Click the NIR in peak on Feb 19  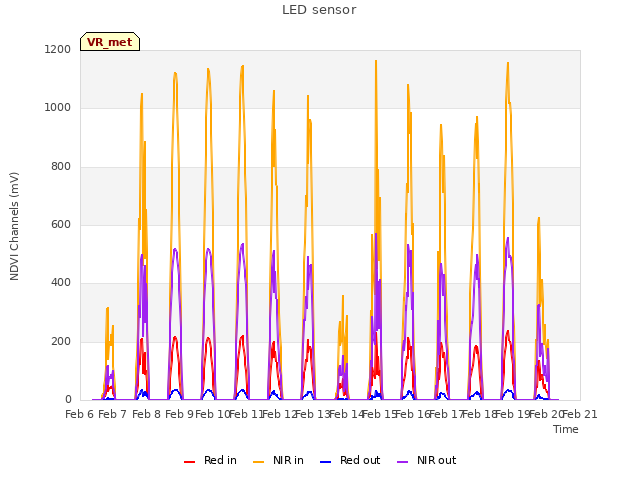pos(508,63)
